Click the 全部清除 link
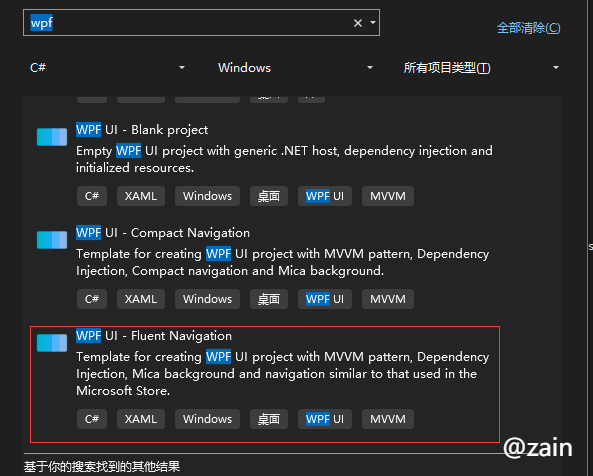593x476 pixels. tap(528, 28)
